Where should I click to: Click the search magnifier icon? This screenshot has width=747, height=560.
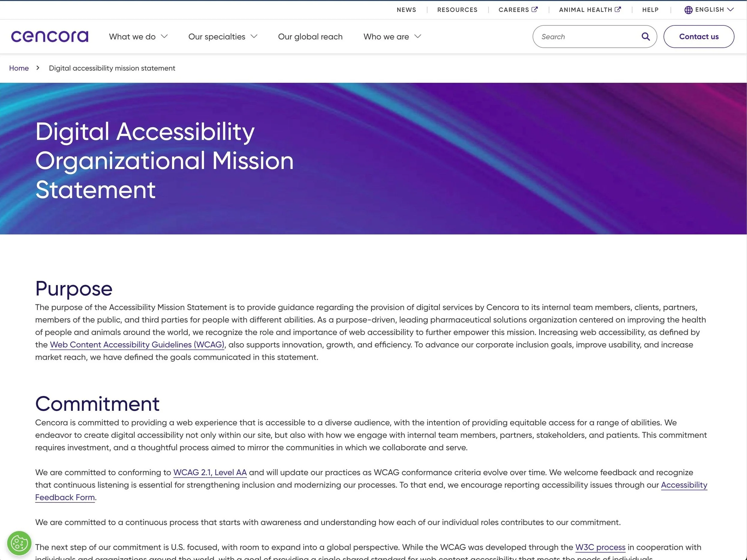click(x=645, y=37)
